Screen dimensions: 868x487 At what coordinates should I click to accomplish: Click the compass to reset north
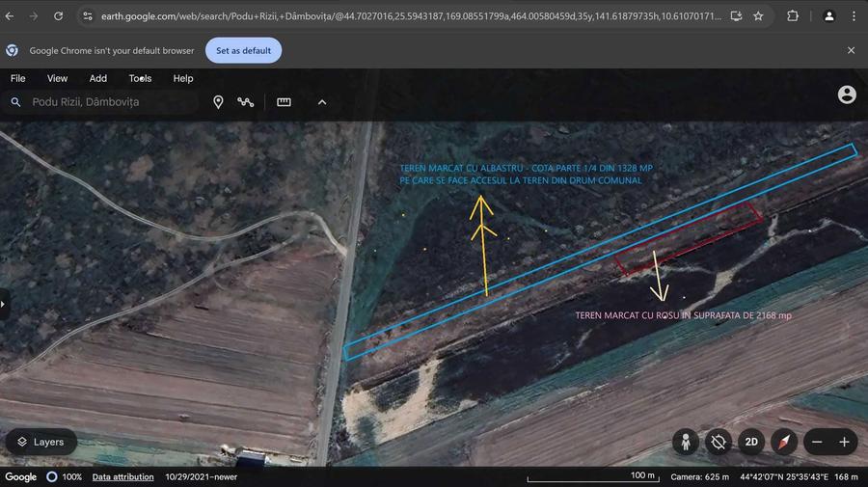[783, 442]
